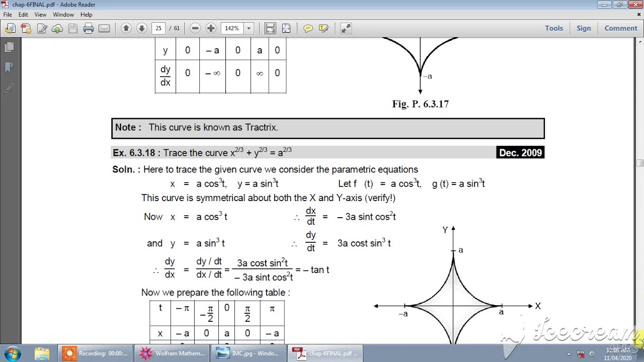The height and width of the screenshot is (362, 644).
Task: Open Bookmarks panel in sidebar
Action: click(9, 67)
